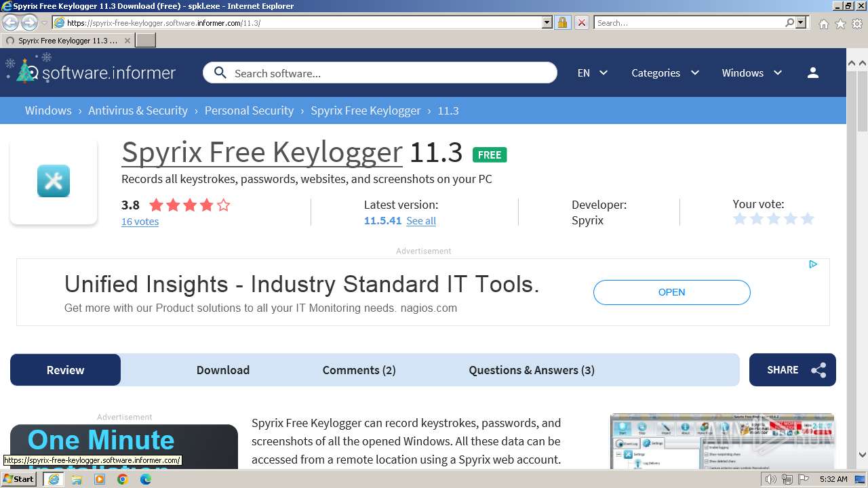Image resolution: width=868 pixels, height=488 pixels.
Task: Click the Internet Explorer back arrow
Action: [11, 23]
